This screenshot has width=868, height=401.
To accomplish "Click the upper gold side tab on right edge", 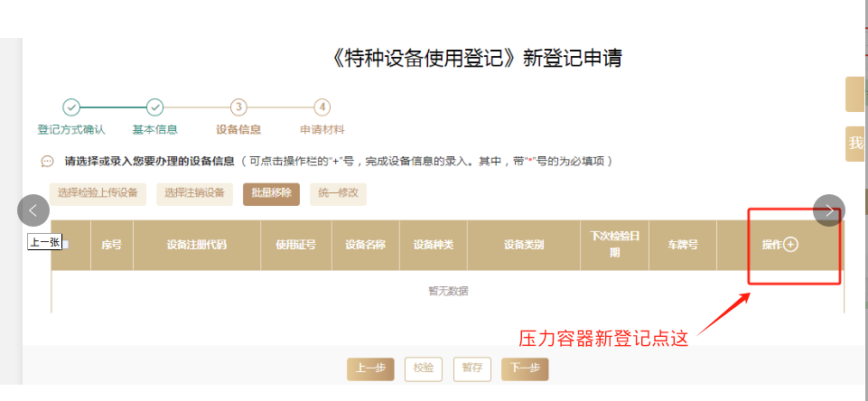I will pos(856,95).
